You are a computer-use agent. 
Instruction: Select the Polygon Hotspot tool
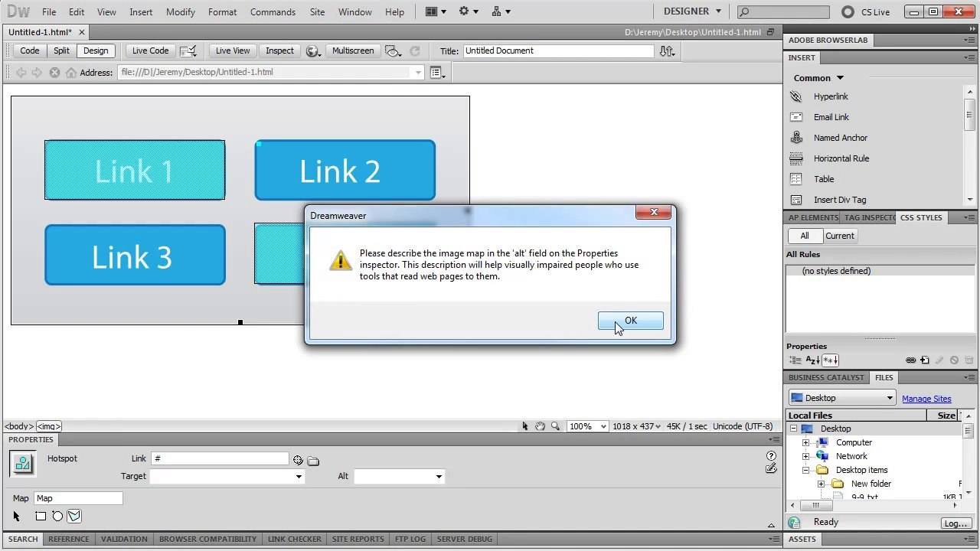tap(74, 517)
